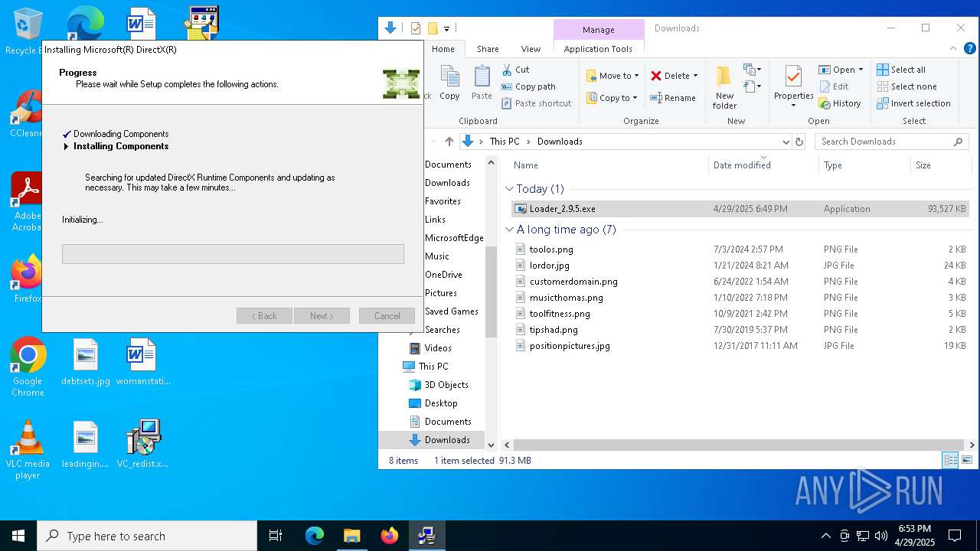Open the volume control in system tray
Image resolution: width=980 pixels, height=551 pixels.
pos(880,536)
